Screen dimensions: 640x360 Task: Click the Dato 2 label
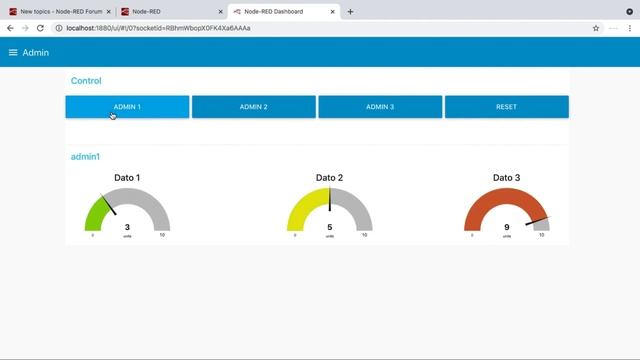point(329,178)
